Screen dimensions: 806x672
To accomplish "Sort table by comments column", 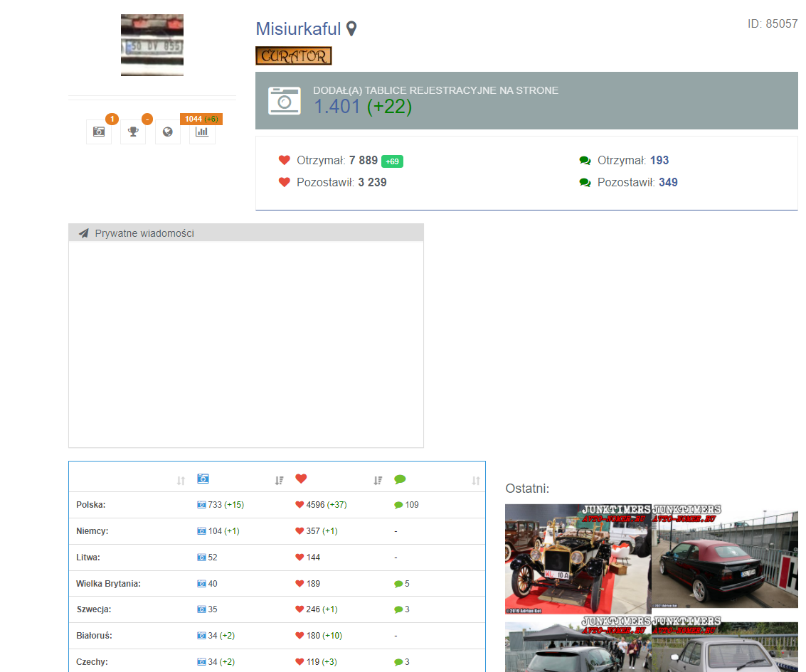I will coord(477,481).
